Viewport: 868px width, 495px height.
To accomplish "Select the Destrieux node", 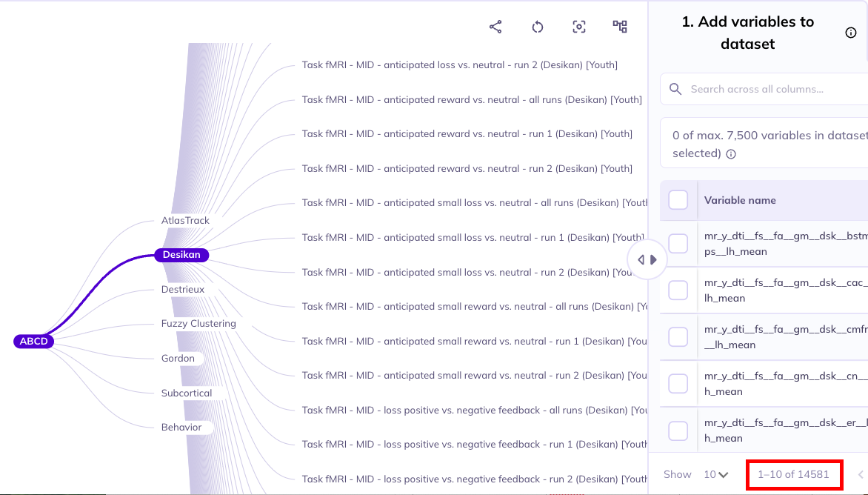I will coord(183,290).
